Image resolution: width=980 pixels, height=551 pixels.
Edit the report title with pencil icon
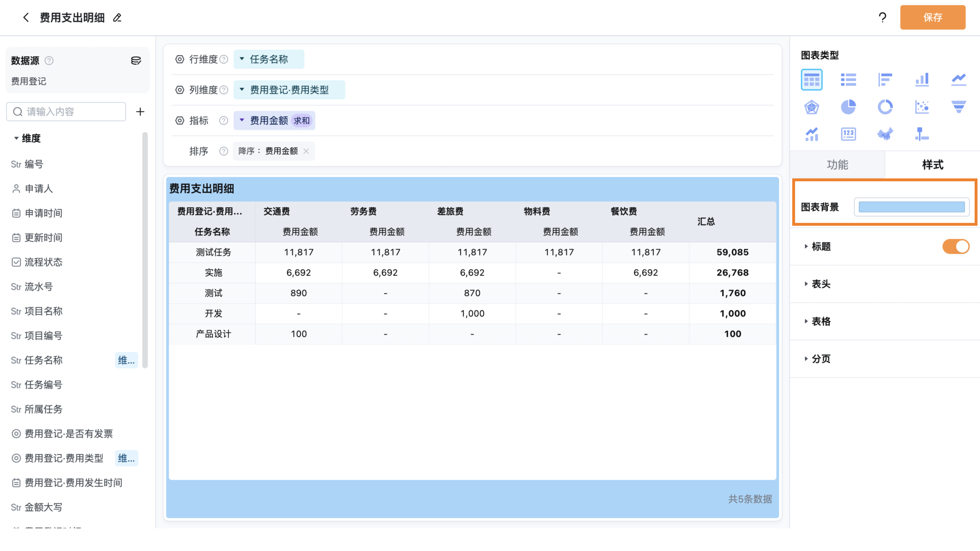(x=117, y=17)
